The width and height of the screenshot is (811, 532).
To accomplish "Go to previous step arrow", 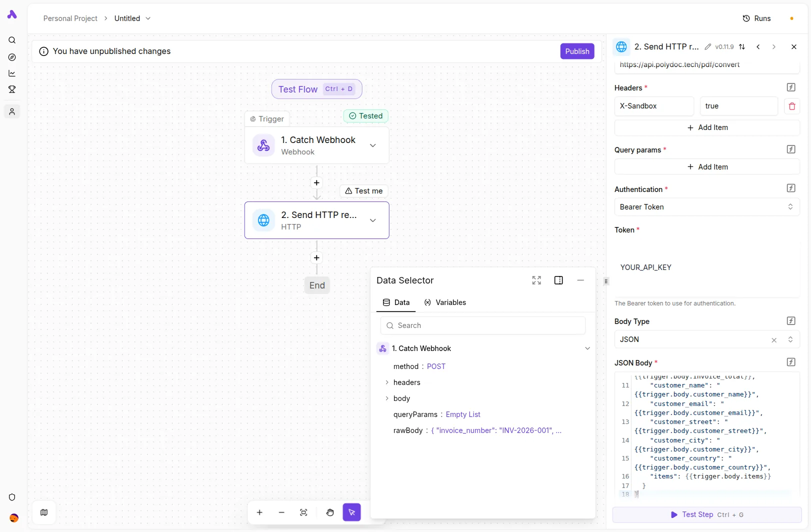I will pos(758,46).
